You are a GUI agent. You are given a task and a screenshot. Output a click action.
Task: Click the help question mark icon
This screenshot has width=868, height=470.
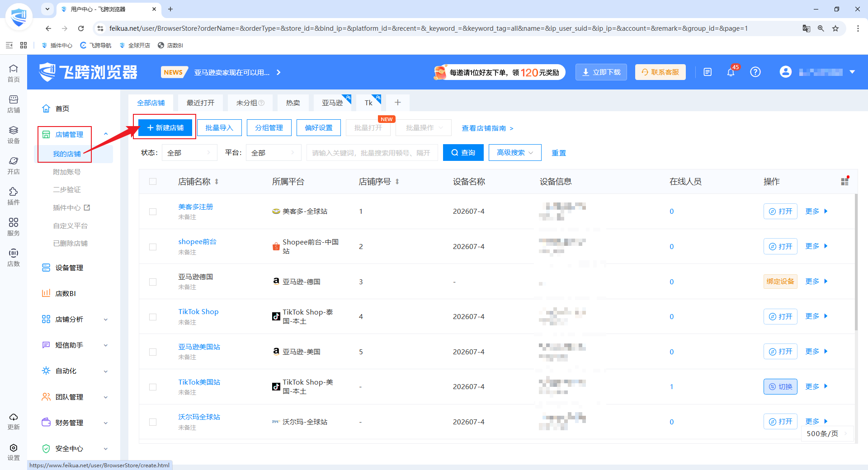tap(755, 72)
